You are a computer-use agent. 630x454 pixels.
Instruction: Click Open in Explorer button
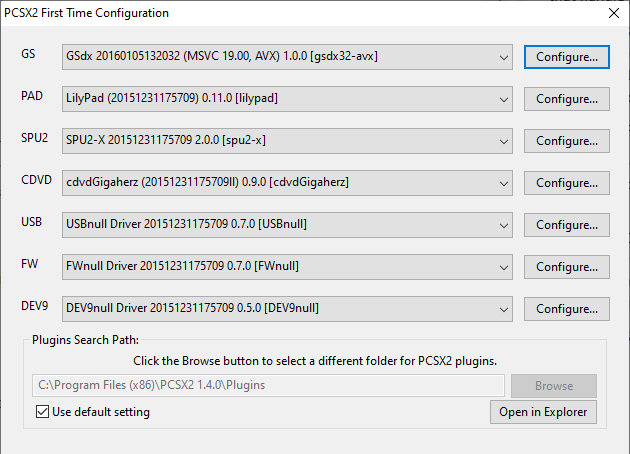click(543, 412)
